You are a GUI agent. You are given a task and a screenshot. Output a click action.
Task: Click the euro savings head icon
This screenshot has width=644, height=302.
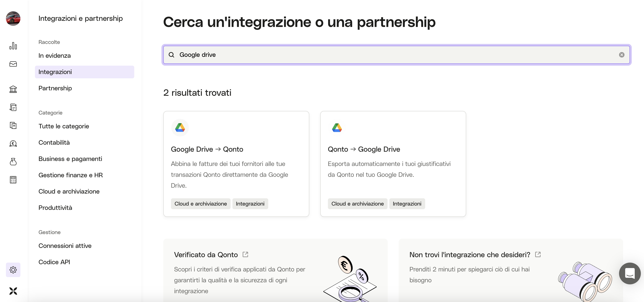pos(13,144)
